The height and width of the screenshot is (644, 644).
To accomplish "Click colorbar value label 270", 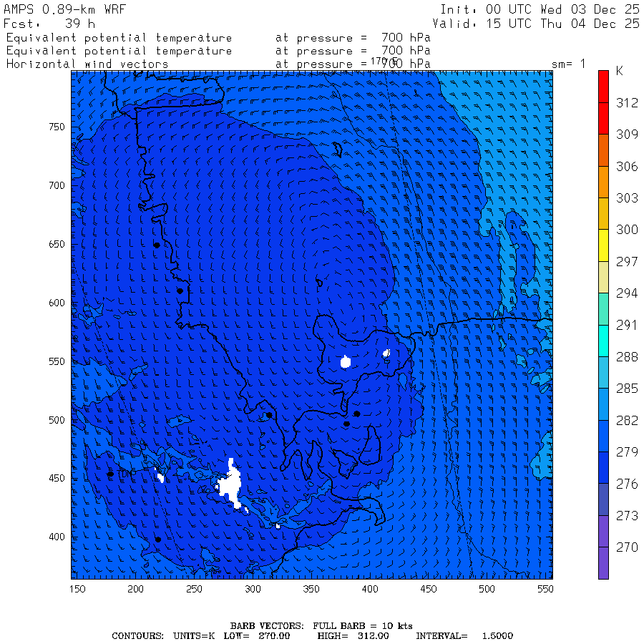I will 627,547.
